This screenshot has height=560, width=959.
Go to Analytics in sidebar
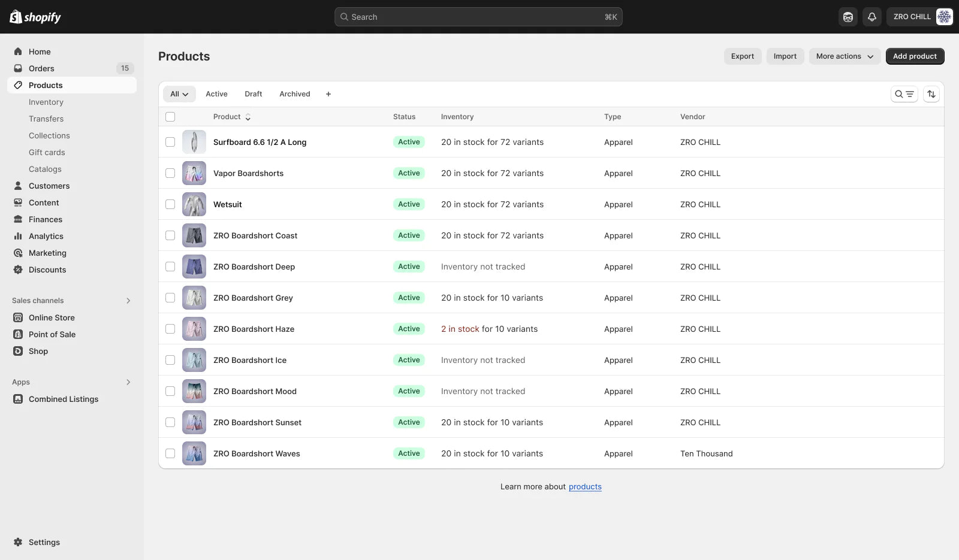pos(46,236)
